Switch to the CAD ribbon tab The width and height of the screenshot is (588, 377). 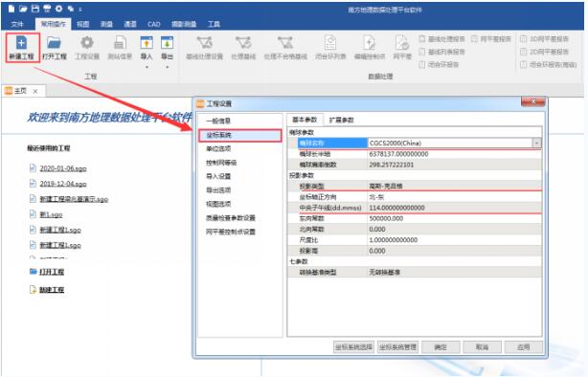154,24
